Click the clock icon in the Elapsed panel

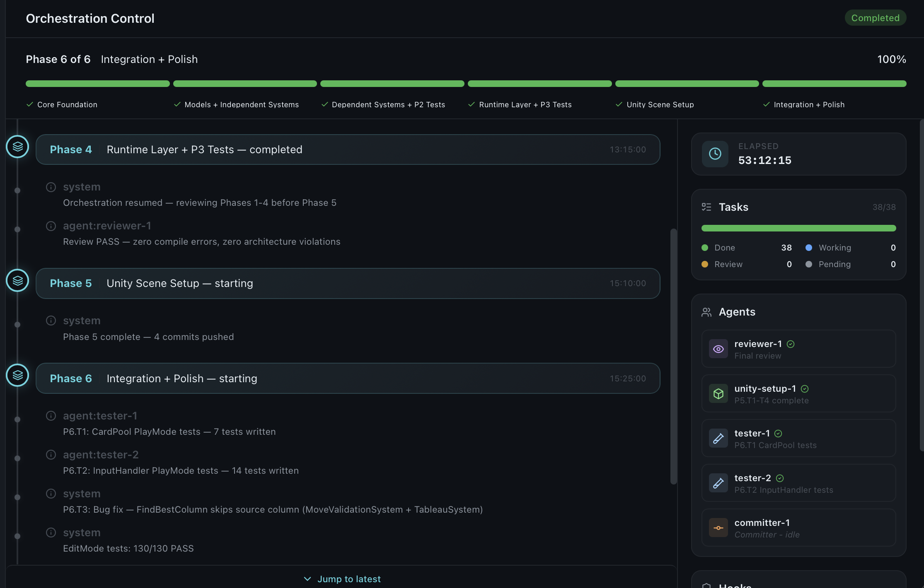click(715, 154)
